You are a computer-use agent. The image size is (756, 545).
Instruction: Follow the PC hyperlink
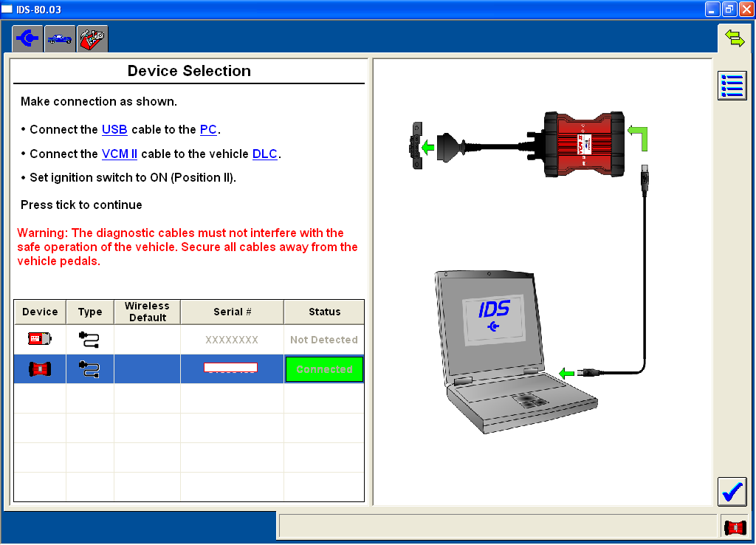(x=208, y=130)
